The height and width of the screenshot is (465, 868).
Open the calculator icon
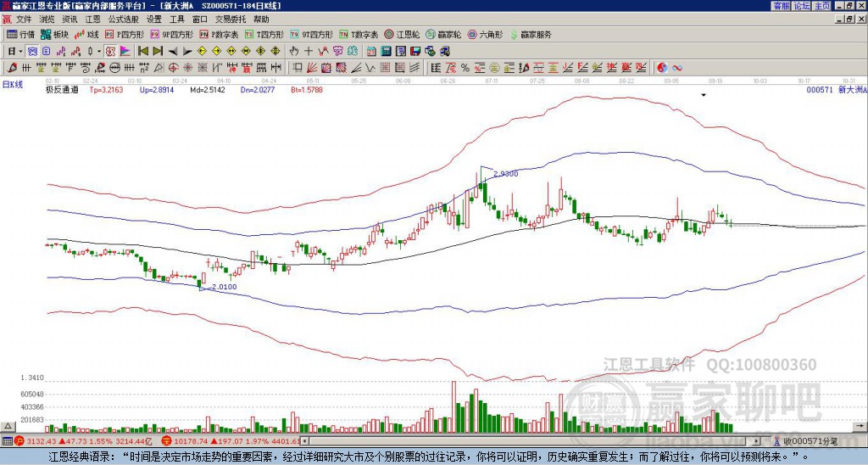coord(386,52)
